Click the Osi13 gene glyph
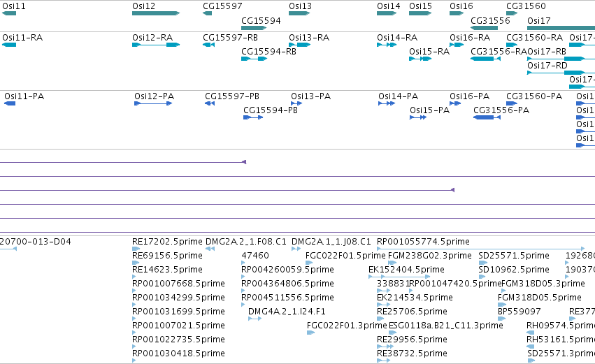Screen dimensions: 595x364 299,13
